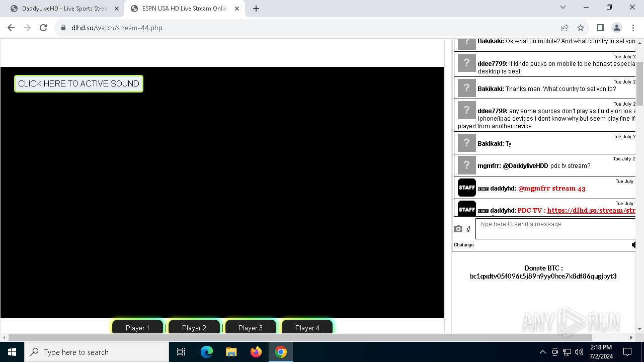Image resolution: width=644 pixels, height=362 pixels.
Task: Click ddee7799's avatar on iOS message
Action: [466, 110]
